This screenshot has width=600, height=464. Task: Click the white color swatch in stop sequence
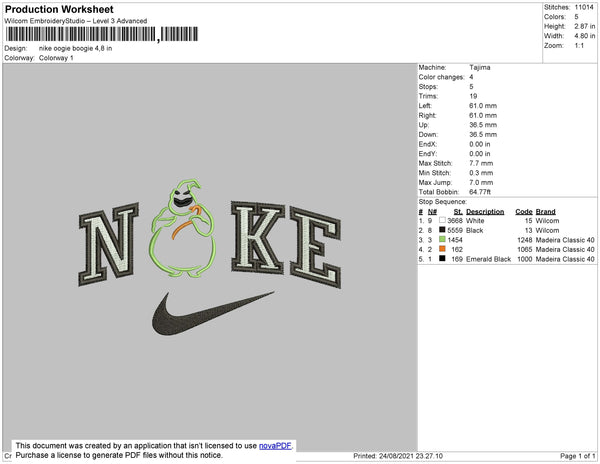(442, 220)
